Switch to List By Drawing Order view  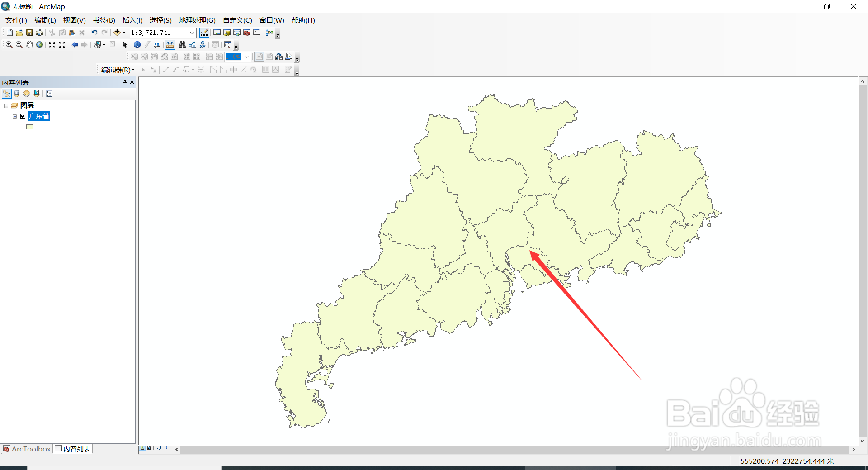point(6,93)
